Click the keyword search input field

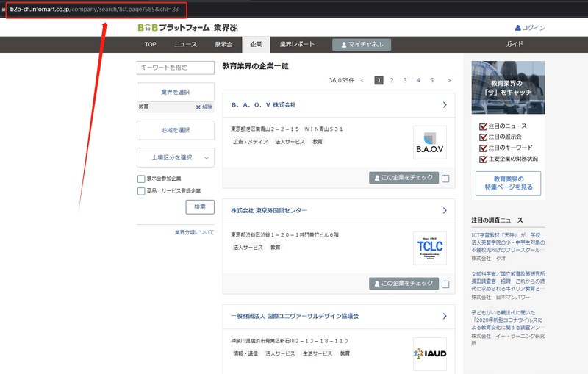(176, 68)
